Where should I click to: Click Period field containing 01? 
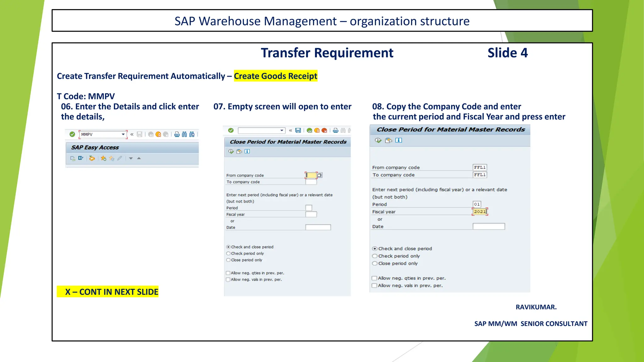477,204
